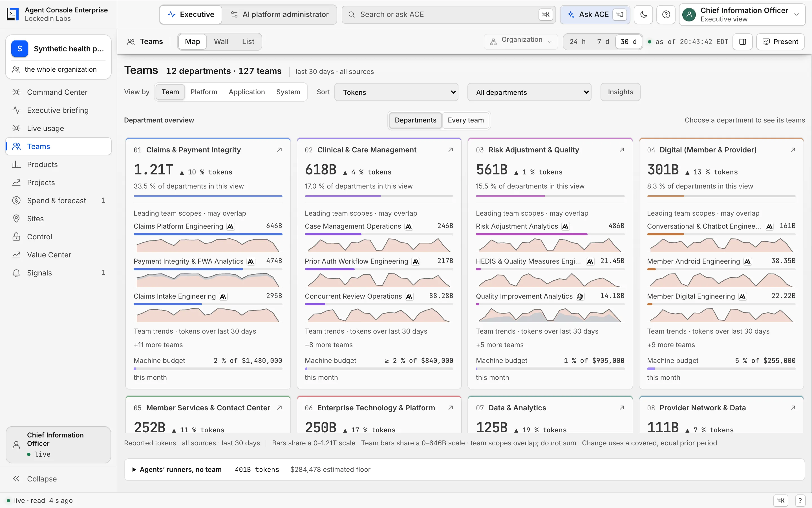Viewport: 812px width, 508px height.
Task: Click OpenAI icon beside Quality Improvement Analytics
Action: click(x=580, y=296)
